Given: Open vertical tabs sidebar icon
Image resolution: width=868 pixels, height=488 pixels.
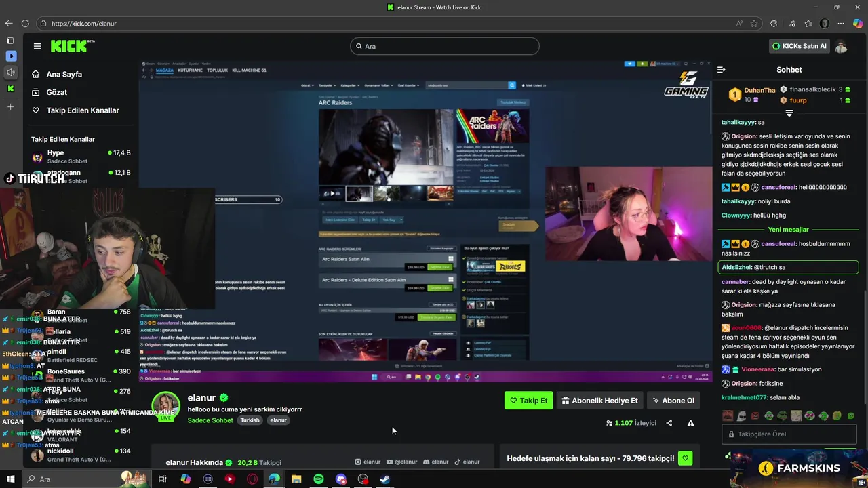Looking at the screenshot, I should (10, 41).
